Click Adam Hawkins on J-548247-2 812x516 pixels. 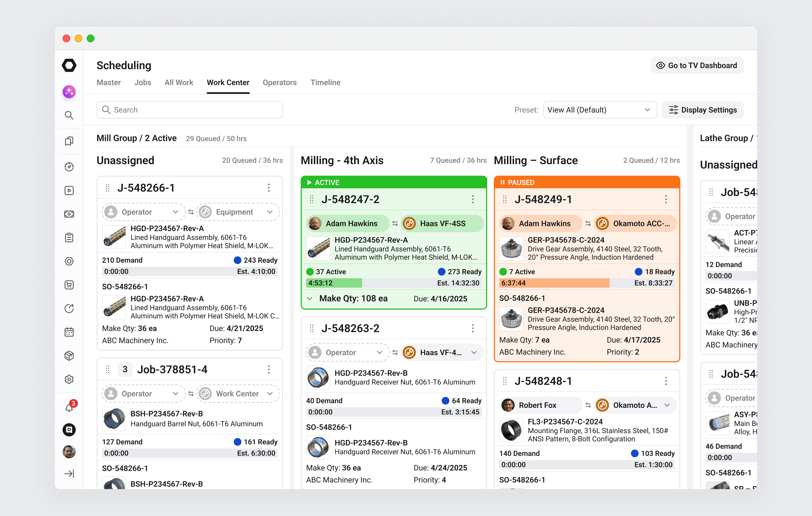pos(347,223)
